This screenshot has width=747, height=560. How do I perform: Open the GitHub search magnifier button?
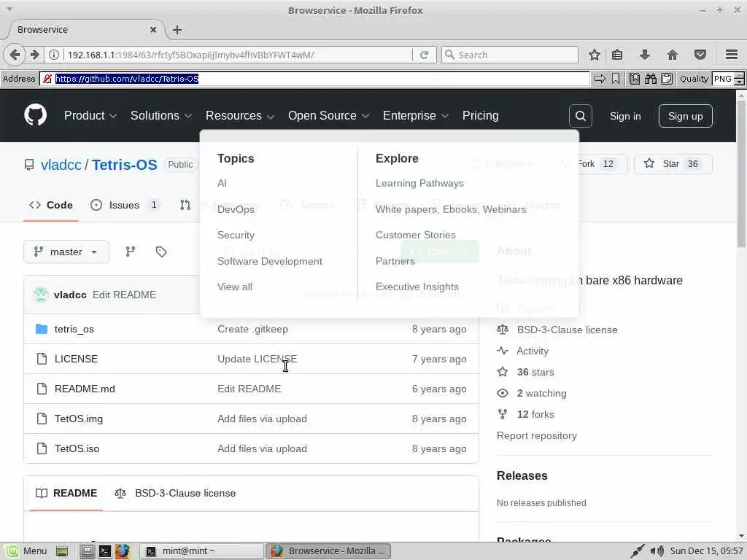[580, 116]
